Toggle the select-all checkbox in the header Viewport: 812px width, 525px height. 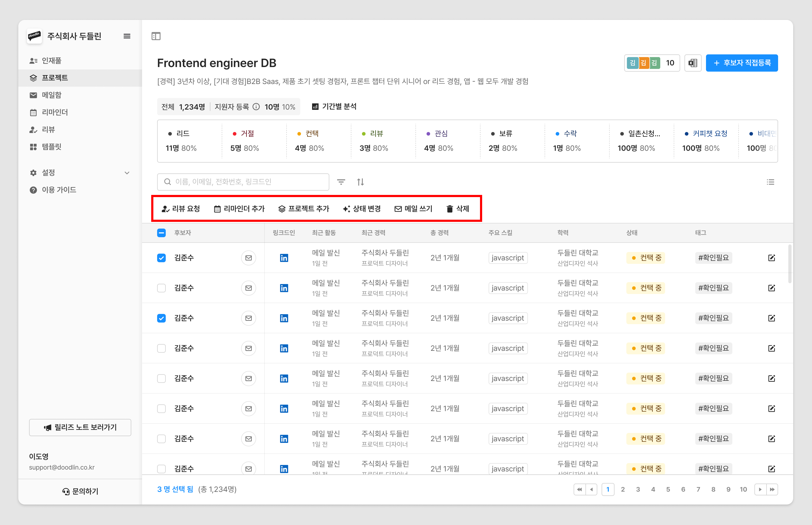coord(161,233)
